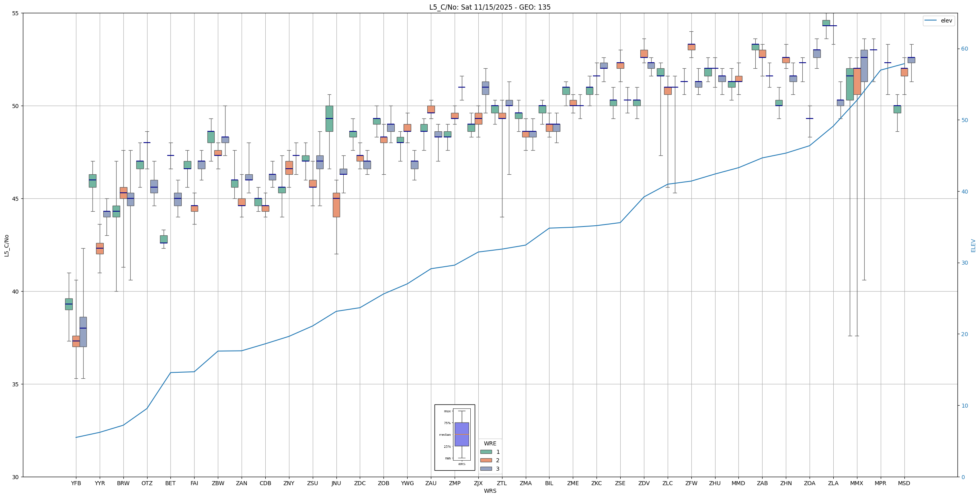Click the WRE legend title
The image size is (980, 498).
tap(490, 443)
